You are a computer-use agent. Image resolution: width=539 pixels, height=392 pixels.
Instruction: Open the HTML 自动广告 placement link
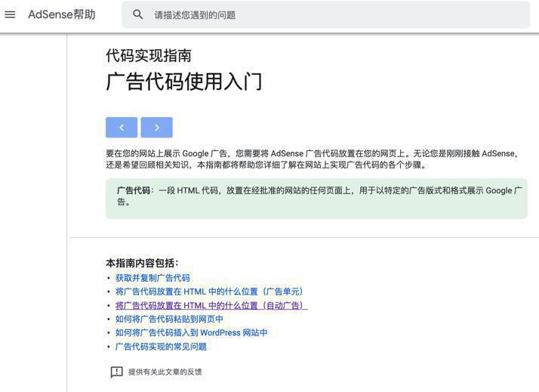211,305
